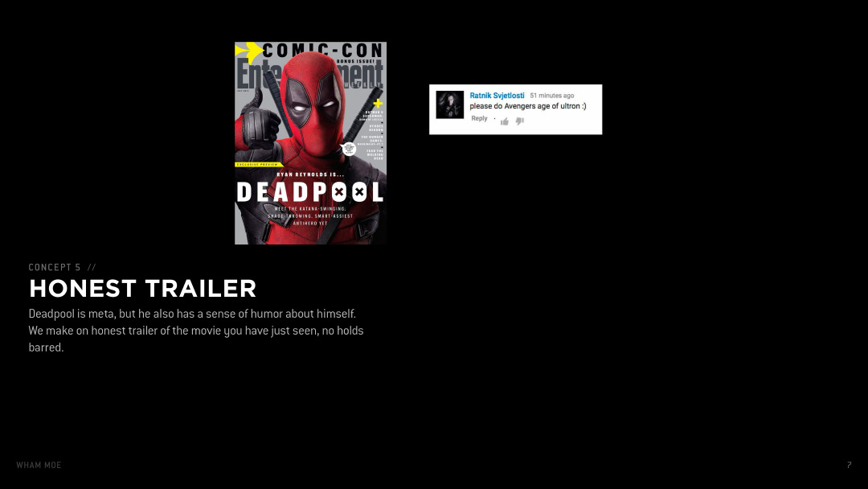
Task: Click the yellow Exclusive Preview tag
Action: pyautogui.click(x=256, y=164)
